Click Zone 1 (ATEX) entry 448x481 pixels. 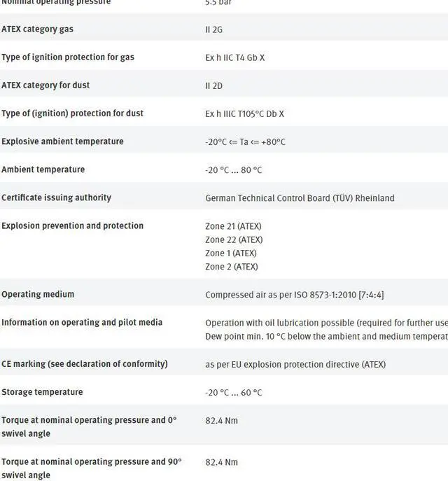[231, 253]
